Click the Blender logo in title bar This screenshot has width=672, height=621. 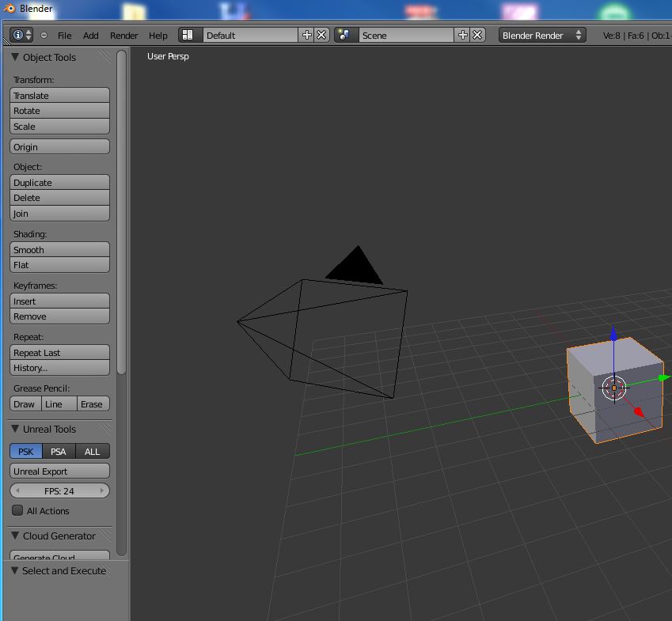(9, 8)
